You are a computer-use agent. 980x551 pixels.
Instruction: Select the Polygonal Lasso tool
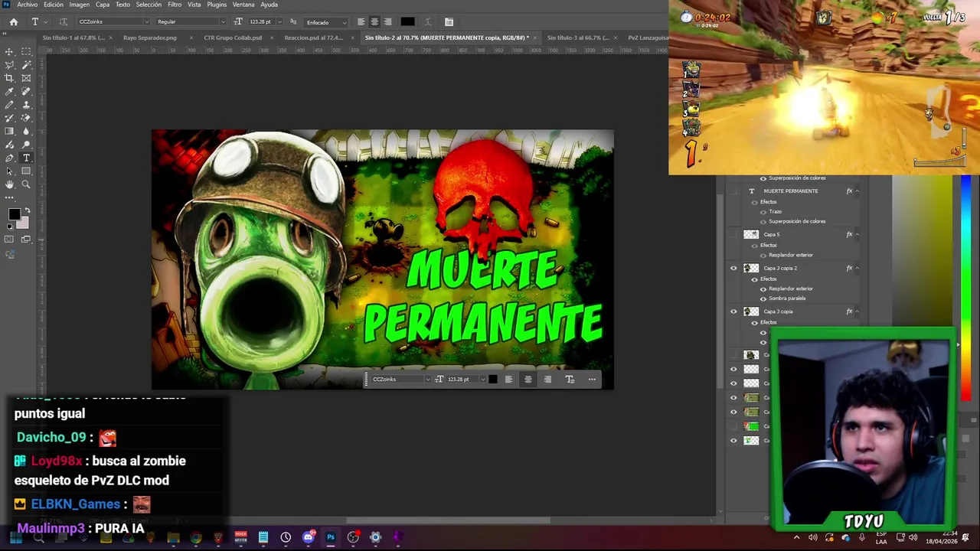[9, 64]
